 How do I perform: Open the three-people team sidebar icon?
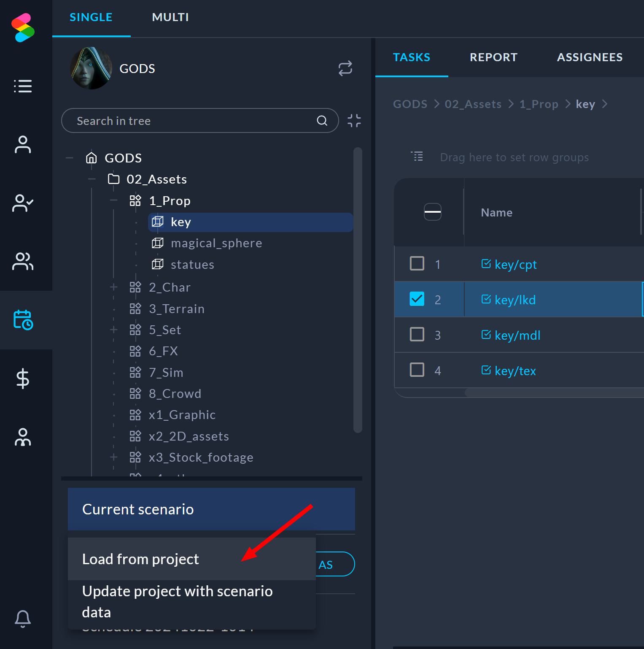pyautogui.click(x=23, y=437)
